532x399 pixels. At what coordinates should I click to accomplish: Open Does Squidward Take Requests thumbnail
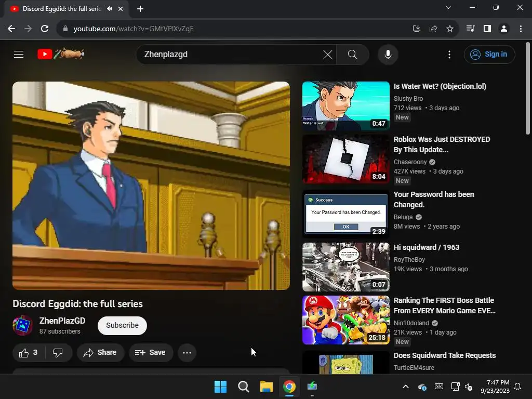click(345, 363)
